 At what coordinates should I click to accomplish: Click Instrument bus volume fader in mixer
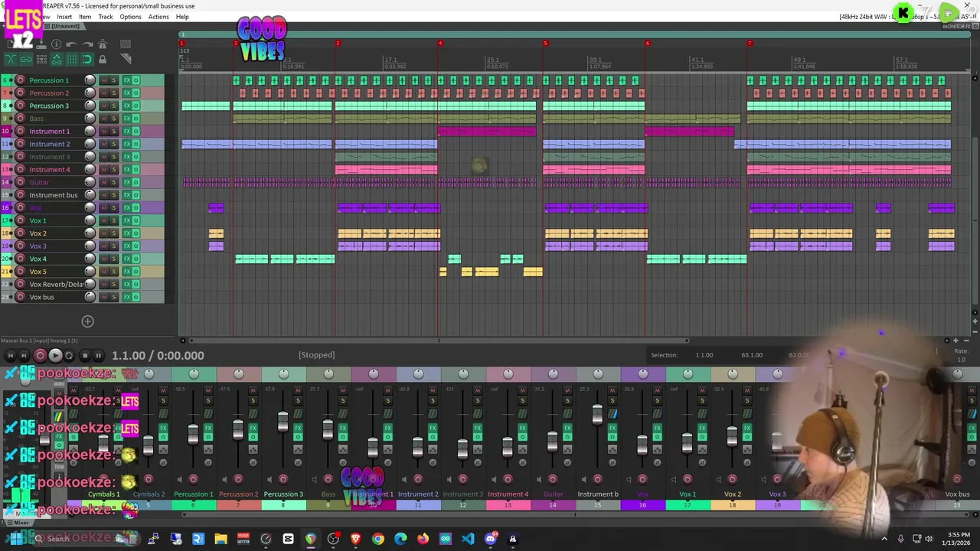click(x=597, y=414)
